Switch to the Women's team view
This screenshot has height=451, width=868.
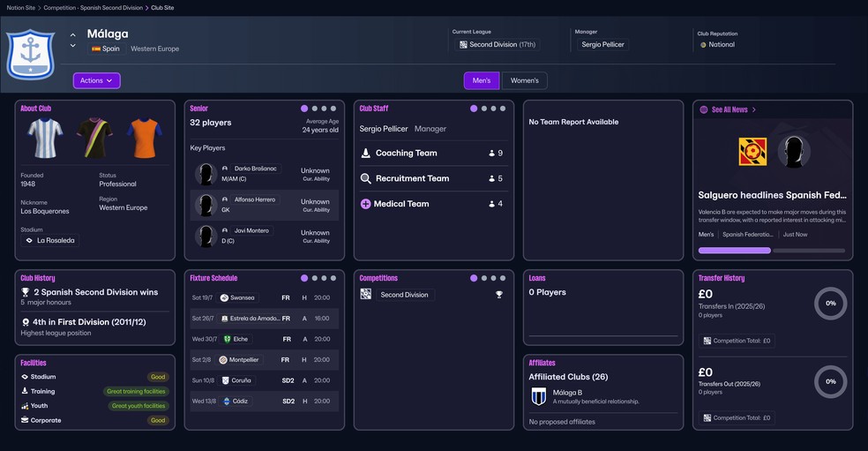point(524,80)
